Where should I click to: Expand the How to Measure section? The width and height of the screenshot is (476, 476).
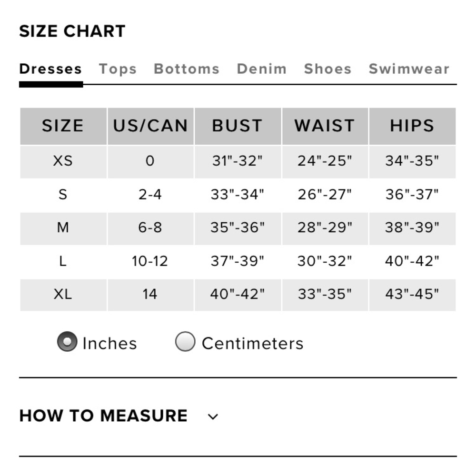point(103,415)
